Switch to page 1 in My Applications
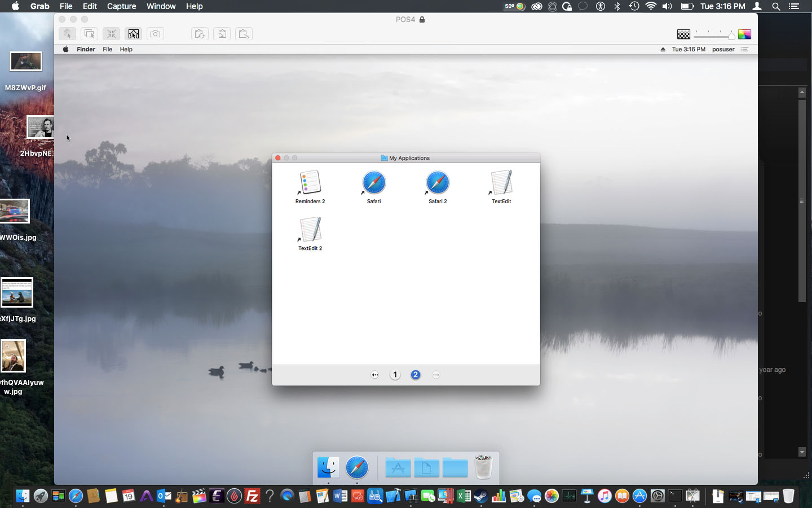This screenshot has height=508, width=812. click(395, 375)
